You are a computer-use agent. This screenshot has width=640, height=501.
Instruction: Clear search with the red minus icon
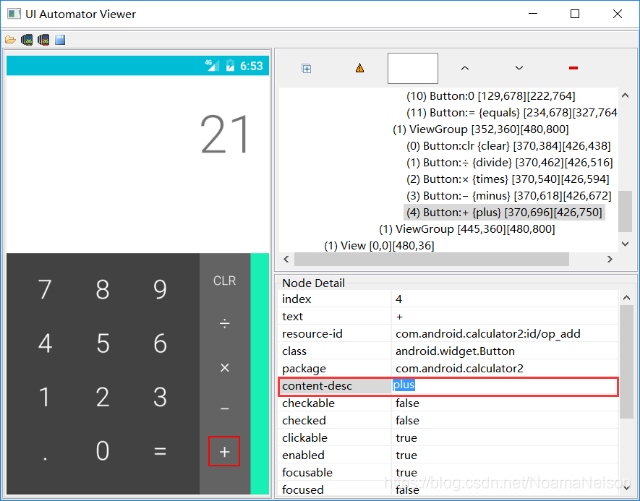(x=573, y=68)
